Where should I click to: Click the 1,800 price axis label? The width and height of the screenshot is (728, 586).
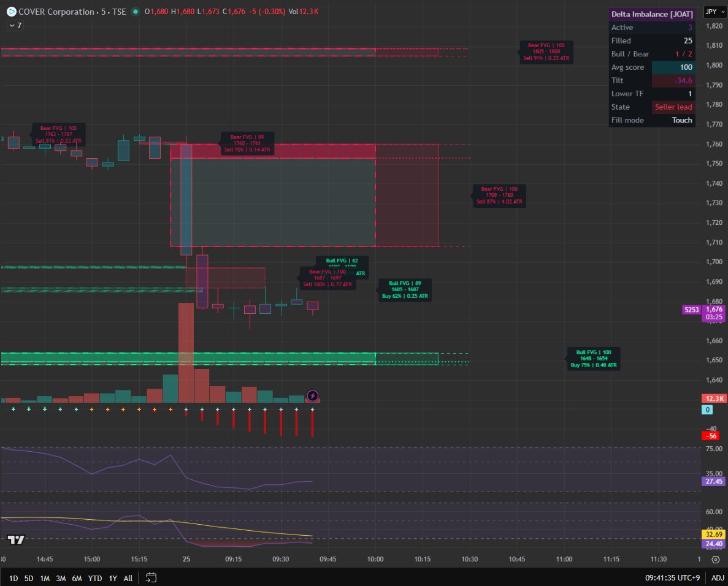click(714, 66)
